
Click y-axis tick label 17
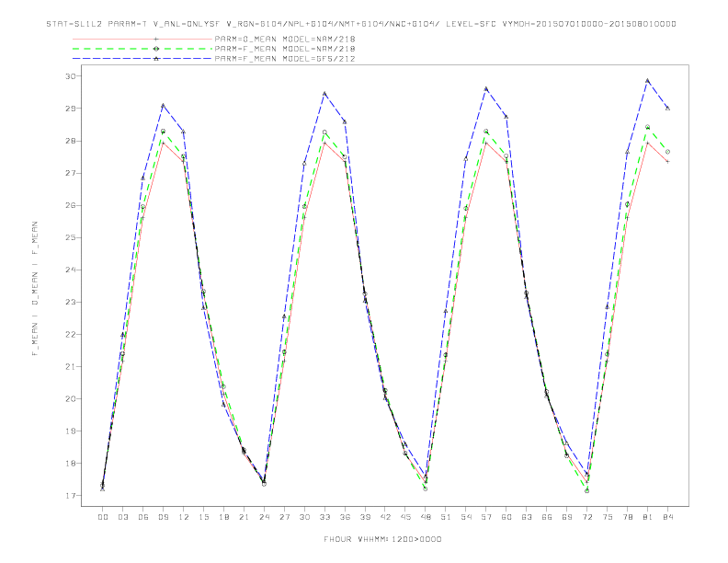point(71,496)
